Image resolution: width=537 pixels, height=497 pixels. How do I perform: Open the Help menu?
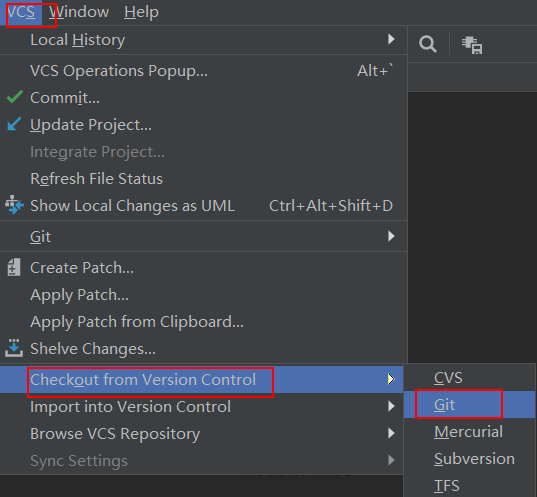coord(141,12)
